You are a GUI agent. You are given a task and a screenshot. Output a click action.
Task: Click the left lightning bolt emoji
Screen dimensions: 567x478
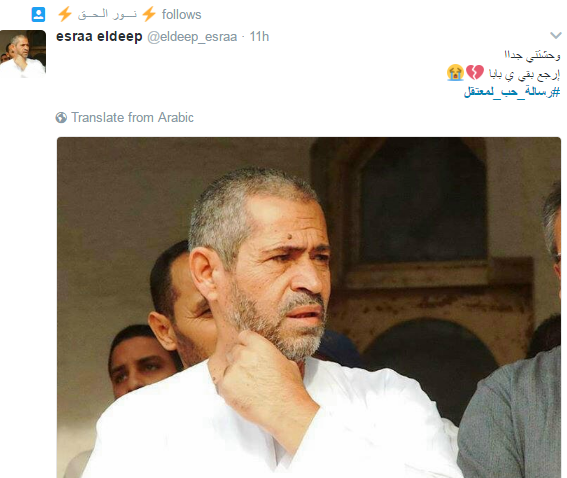65,14
